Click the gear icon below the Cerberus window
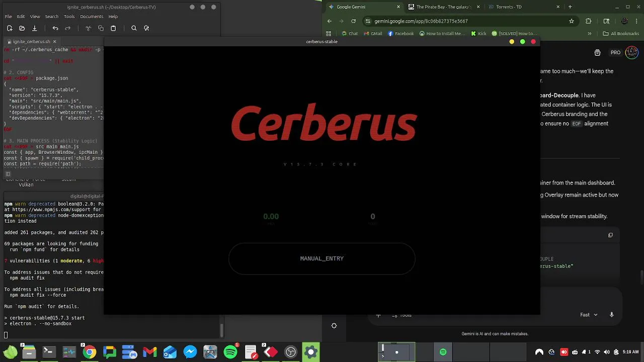 point(334,326)
